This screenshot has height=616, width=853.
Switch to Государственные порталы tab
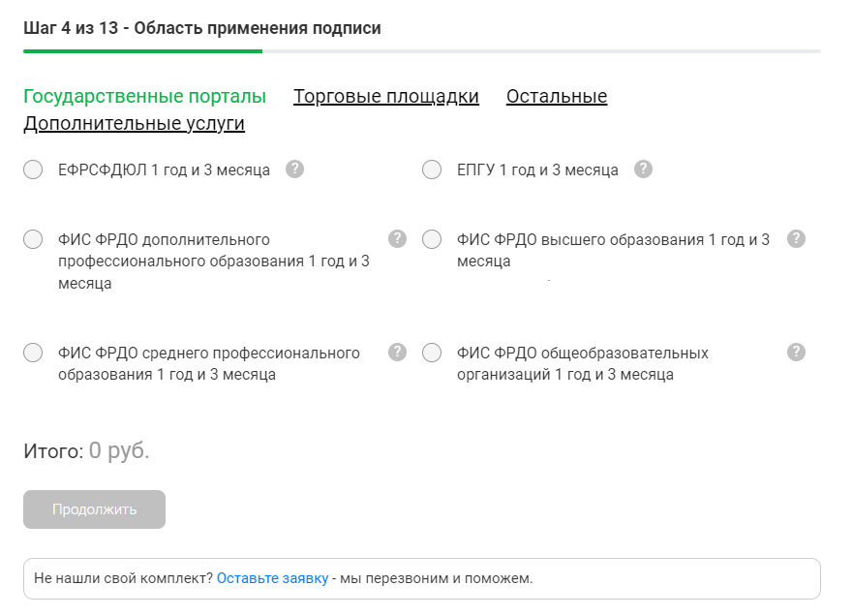(x=144, y=97)
